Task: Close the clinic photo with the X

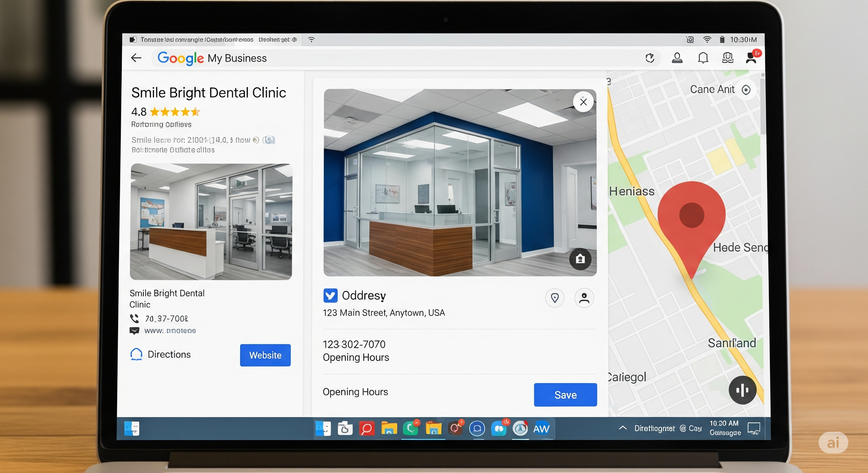Action: coord(583,102)
